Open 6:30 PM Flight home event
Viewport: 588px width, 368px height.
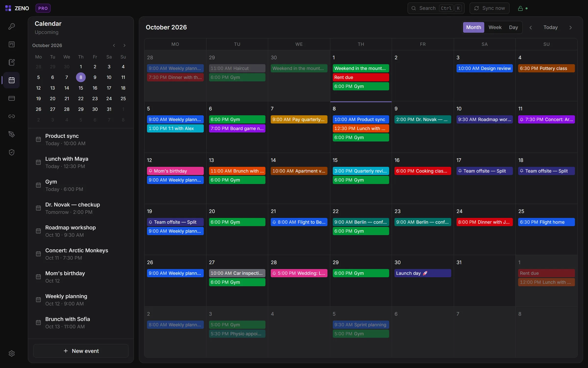point(546,222)
